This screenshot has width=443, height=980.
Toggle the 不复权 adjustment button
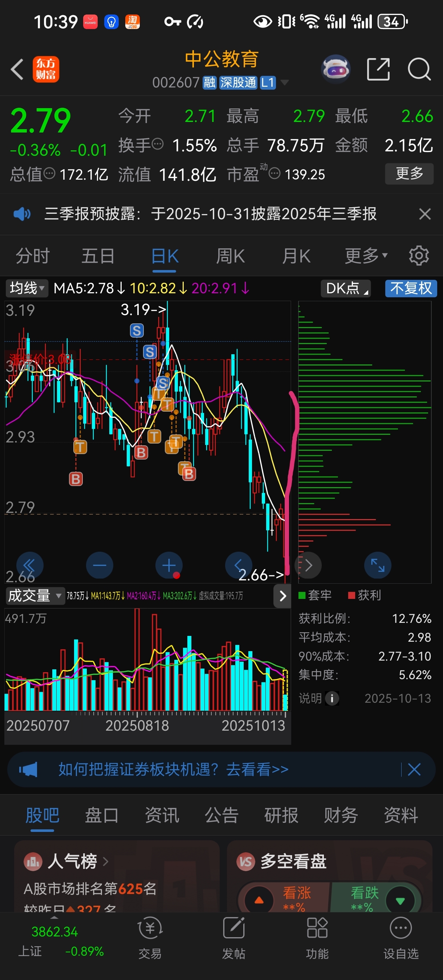pos(411,288)
